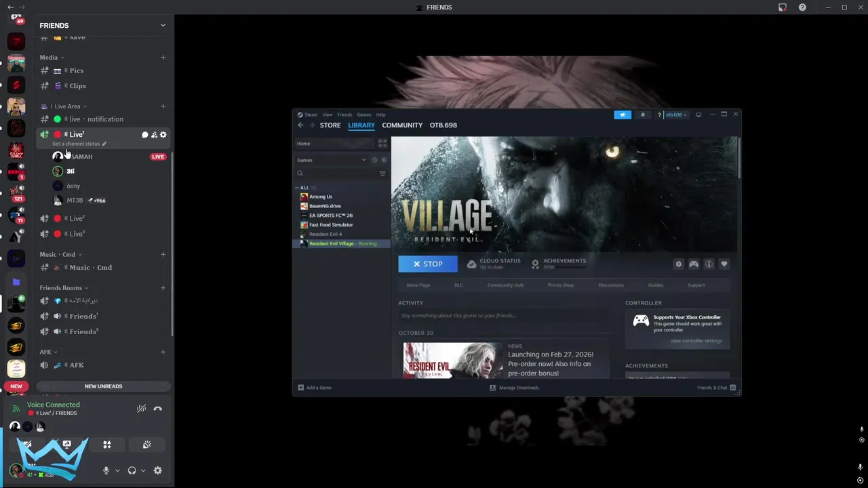
Task: Open game properties gear on Village page
Action: tap(678, 264)
